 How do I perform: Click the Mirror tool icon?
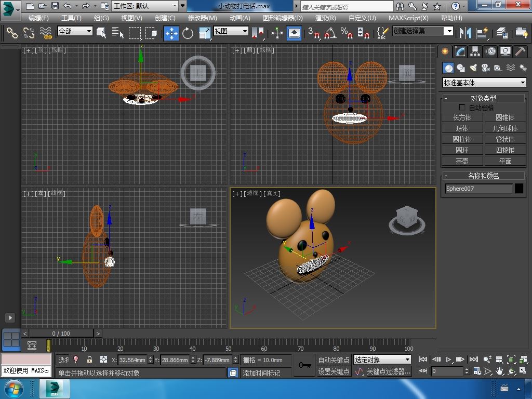(x=465, y=33)
